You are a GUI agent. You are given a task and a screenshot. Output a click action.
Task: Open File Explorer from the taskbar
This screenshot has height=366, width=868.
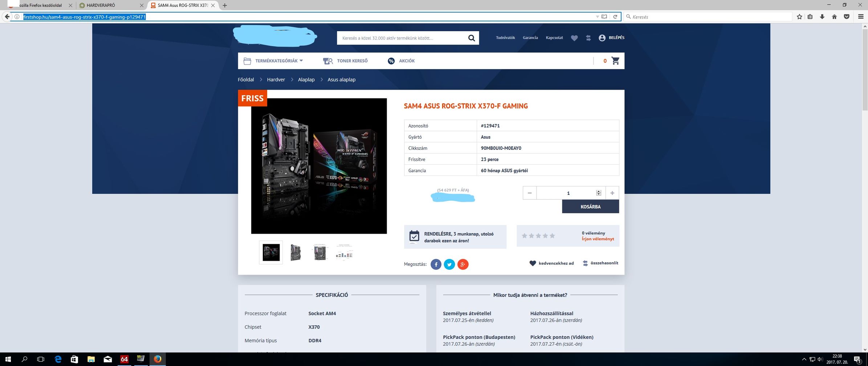[91, 359]
